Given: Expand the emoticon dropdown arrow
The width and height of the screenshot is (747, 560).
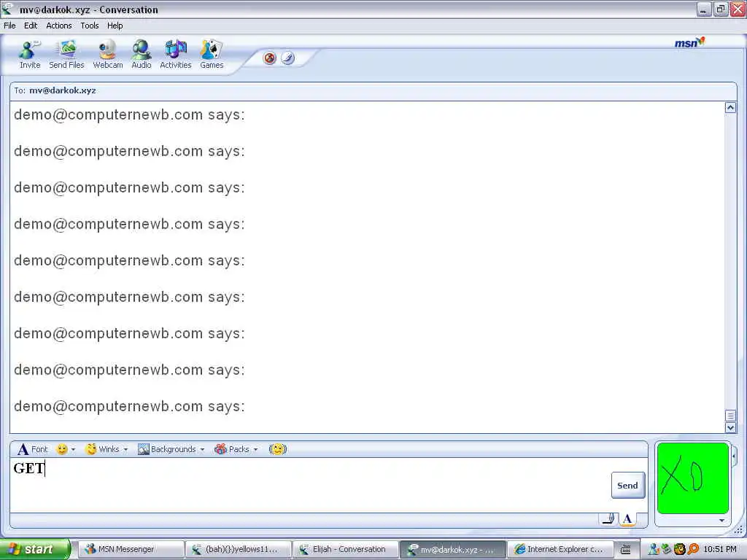Looking at the screenshot, I should [x=74, y=449].
